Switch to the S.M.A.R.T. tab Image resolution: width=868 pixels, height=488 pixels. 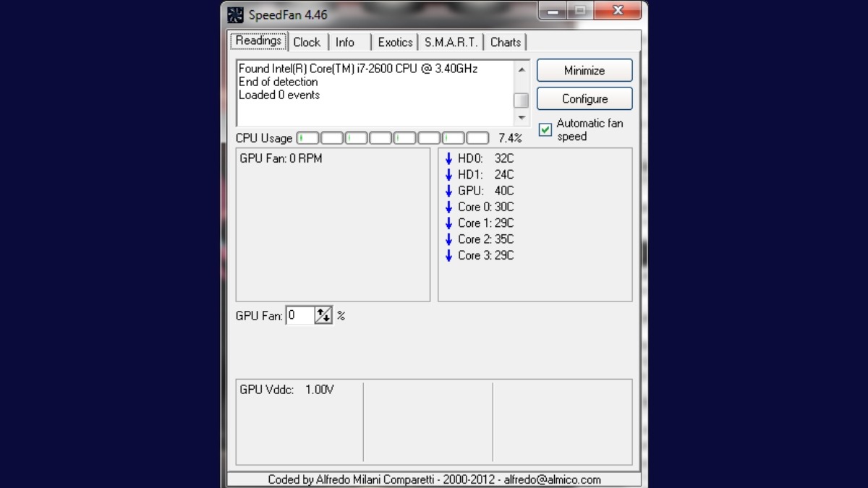point(451,42)
